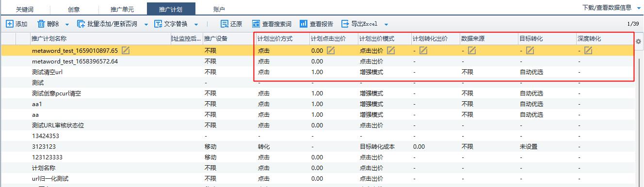The height and width of the screenshot is (187, 644).
Task: Open column settings with the gear icon
Action: [x=638, y=42]
